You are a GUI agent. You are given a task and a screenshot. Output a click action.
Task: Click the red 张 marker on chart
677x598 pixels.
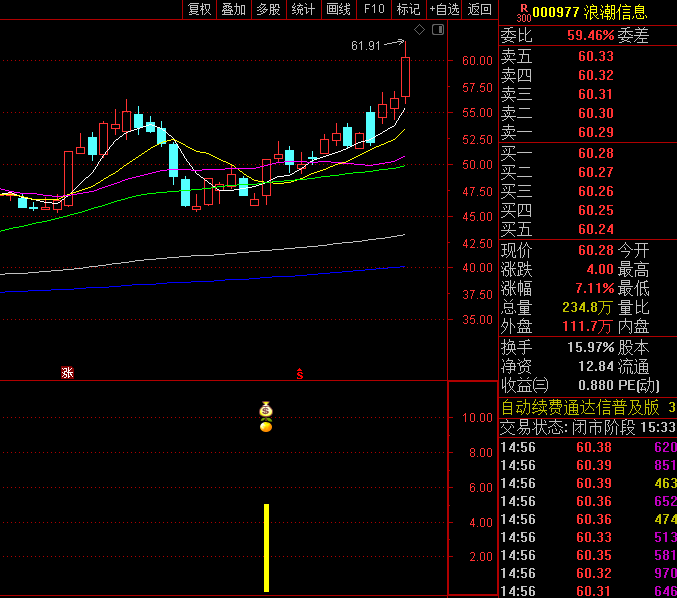(x=67, y=372)
